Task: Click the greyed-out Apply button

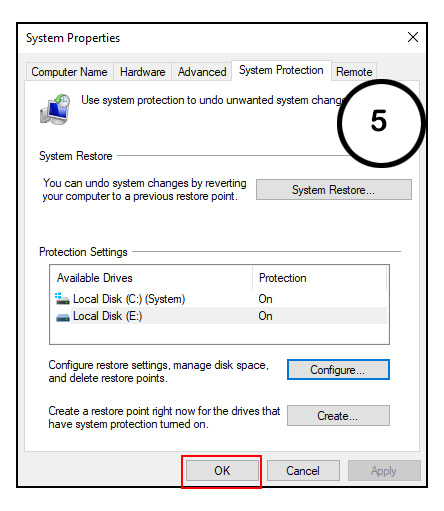Action: pyautogui.click(x=384, y=471)
